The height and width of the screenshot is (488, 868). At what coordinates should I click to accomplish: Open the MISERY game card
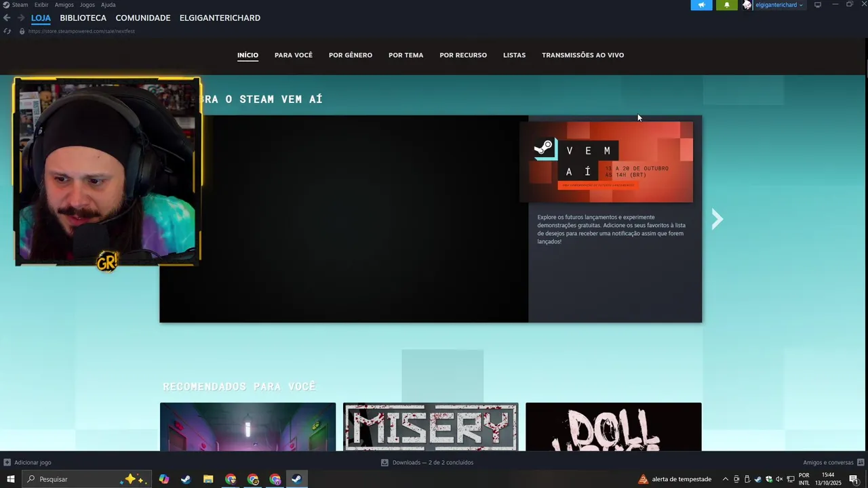tap(431, 426)
